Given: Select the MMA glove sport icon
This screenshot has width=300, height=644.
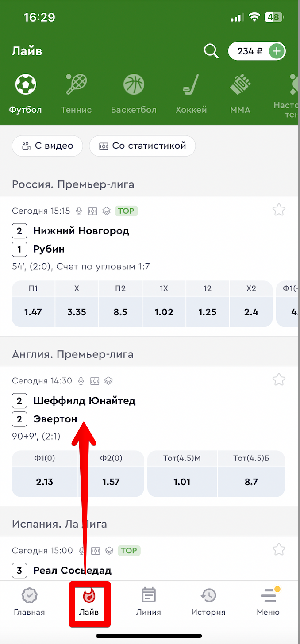Looking at the screenshot, I should [x=240, y=84].
